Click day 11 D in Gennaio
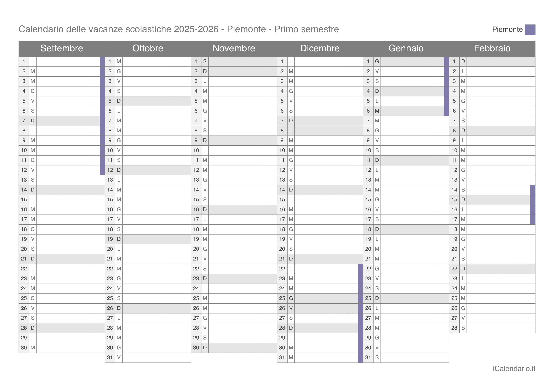The width and height of the screenshot is (554, 392). tap(406, 160)
